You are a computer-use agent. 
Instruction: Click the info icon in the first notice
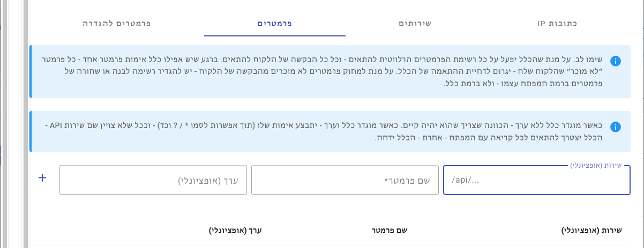click(x=616, y=61)
